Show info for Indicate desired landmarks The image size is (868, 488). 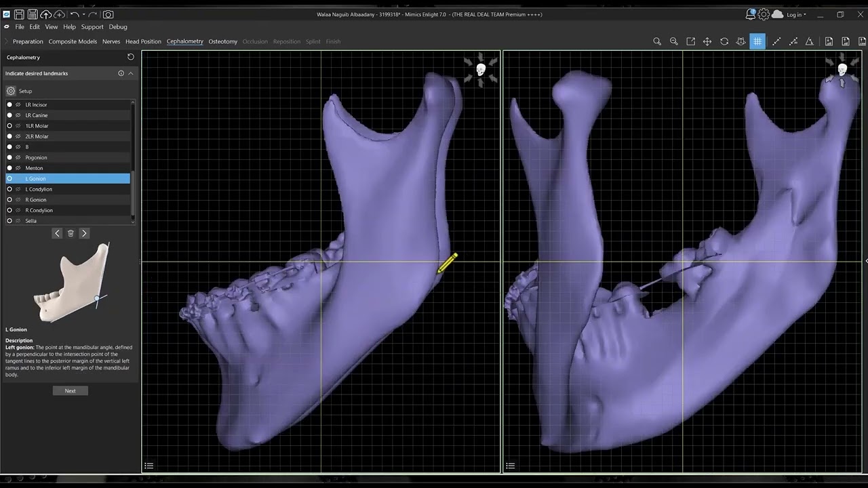[x=121, y=73]
